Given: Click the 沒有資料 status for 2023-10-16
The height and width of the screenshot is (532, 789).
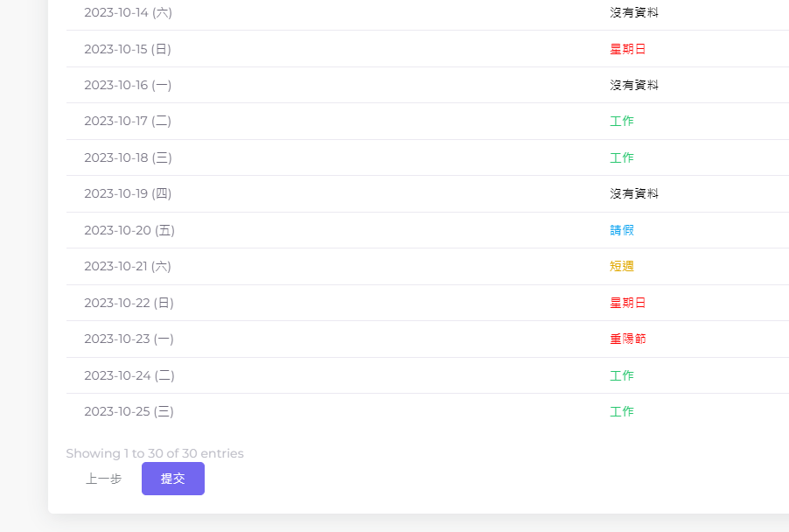Looking at the screenshot, I should click(634, 85).
